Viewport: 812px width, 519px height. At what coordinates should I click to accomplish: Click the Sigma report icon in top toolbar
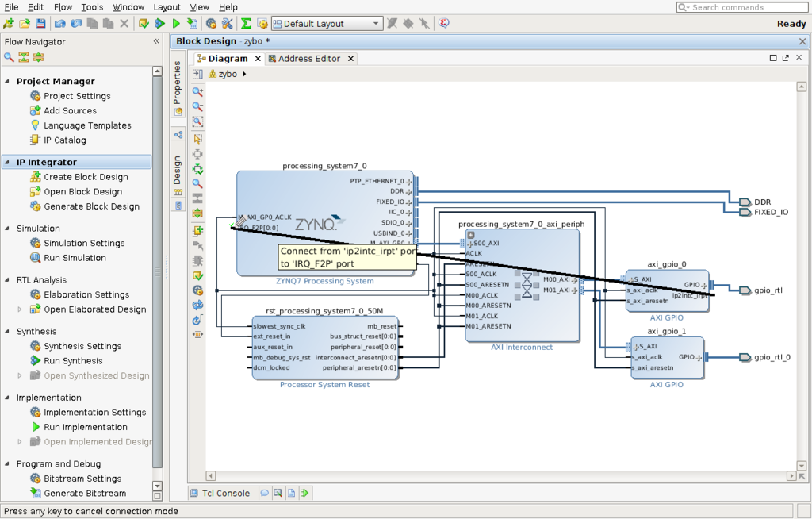tap(246, 23)
